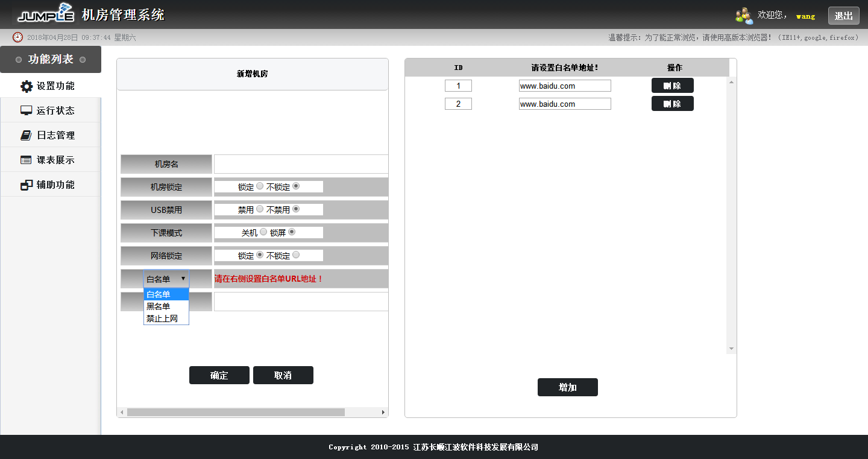Click the user avatar icon near 欢迎您
This screenshot has width=868, height=459.
click(x=744, y=16)
